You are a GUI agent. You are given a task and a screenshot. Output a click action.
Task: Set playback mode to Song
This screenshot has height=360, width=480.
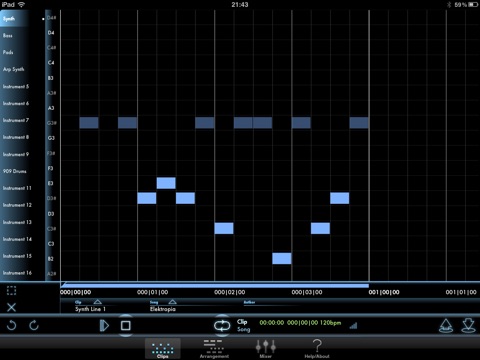243,329
